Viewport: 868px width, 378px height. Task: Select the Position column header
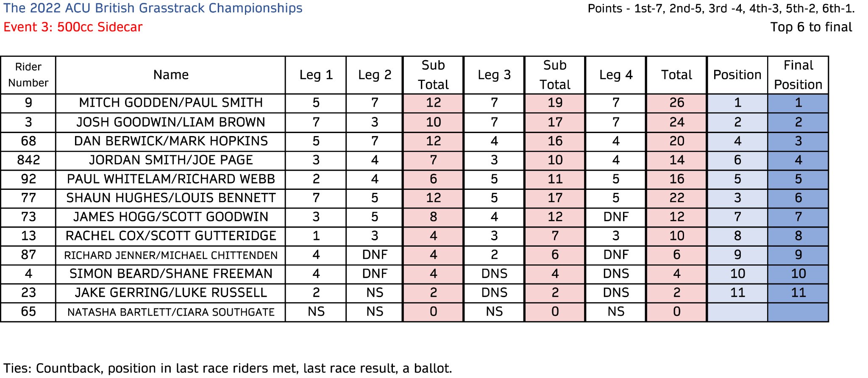(x=737, y=75)
